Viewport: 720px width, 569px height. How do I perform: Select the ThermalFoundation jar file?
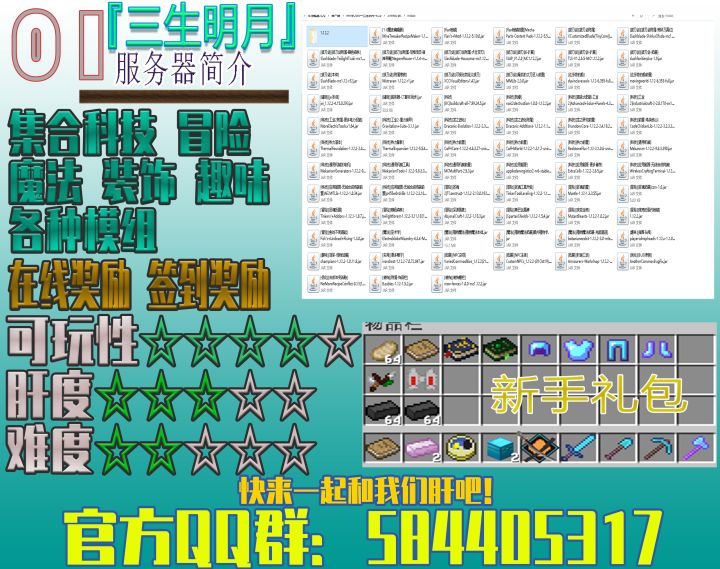pyautogui.click(x=337, y=148)
